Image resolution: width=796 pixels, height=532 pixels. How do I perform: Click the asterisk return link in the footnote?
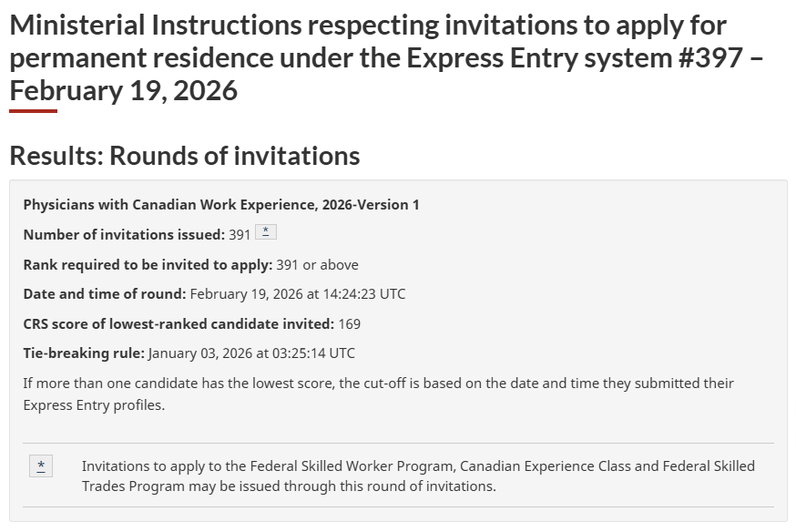coord(40,466)
